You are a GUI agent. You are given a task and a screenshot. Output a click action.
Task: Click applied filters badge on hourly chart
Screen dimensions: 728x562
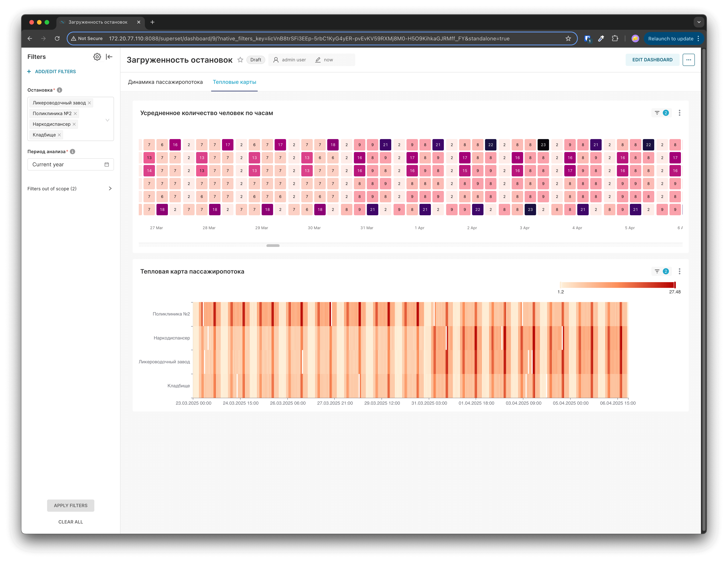tap(661, 113)
